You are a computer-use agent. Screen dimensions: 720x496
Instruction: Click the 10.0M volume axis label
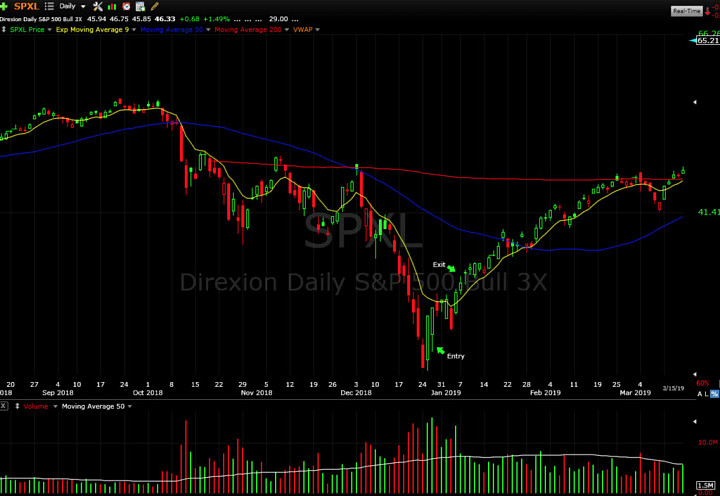coord(708,442)
